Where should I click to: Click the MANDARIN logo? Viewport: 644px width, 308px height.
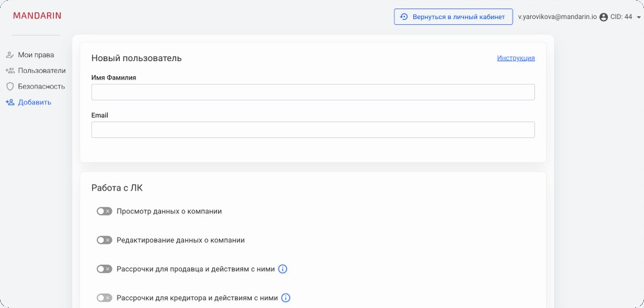[x=37, y=16]
